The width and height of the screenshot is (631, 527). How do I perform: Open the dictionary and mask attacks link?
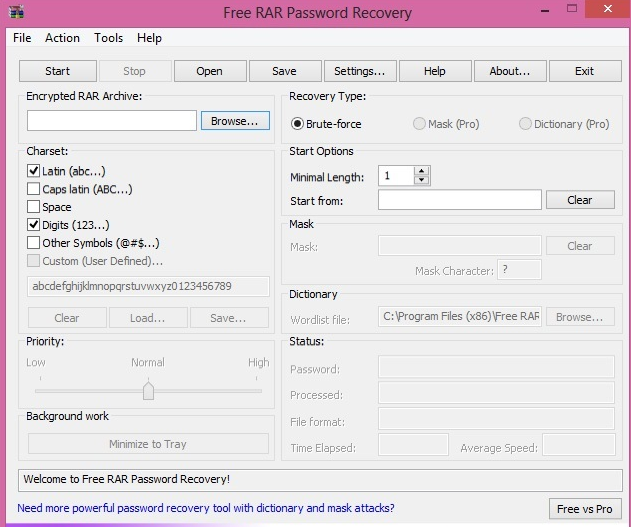206,508
